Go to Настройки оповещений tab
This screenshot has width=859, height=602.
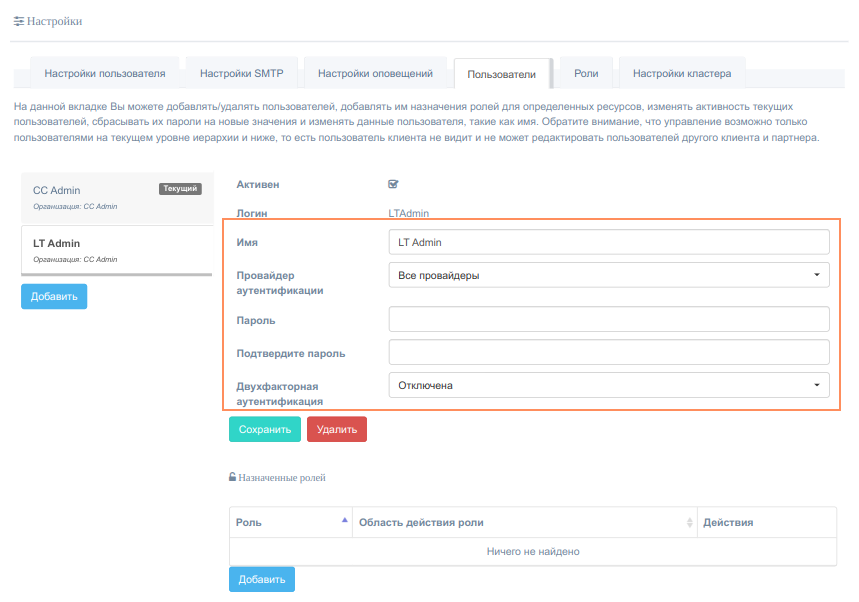[374, 73]
